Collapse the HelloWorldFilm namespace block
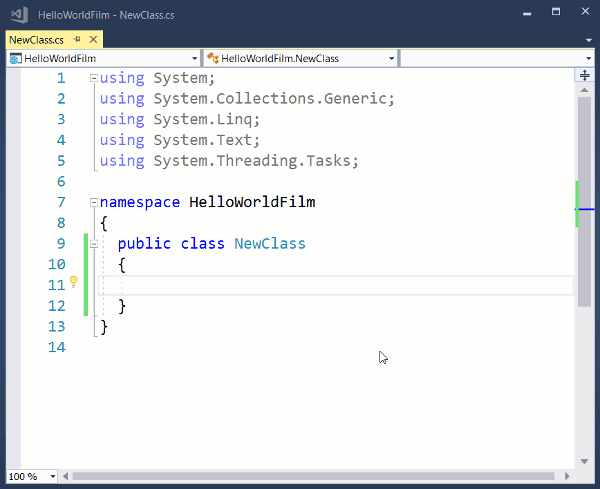Image resolution: width=600 pixels, height=489 pixels. (x=94, y=202)
